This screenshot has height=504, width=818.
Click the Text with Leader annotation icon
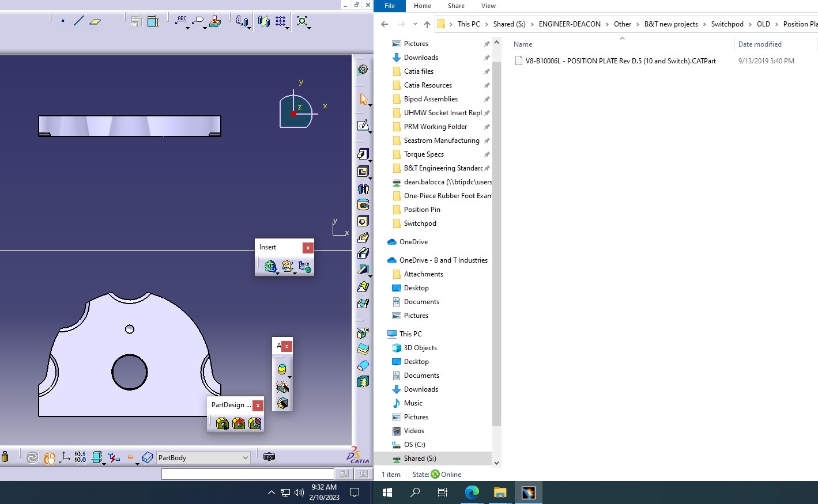[x=181, y=21]
